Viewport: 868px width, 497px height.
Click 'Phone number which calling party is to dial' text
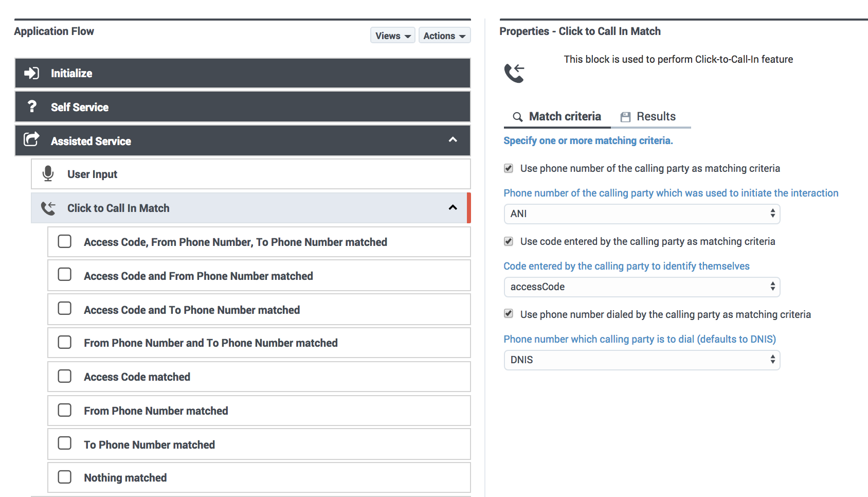(x=640, y=339)
